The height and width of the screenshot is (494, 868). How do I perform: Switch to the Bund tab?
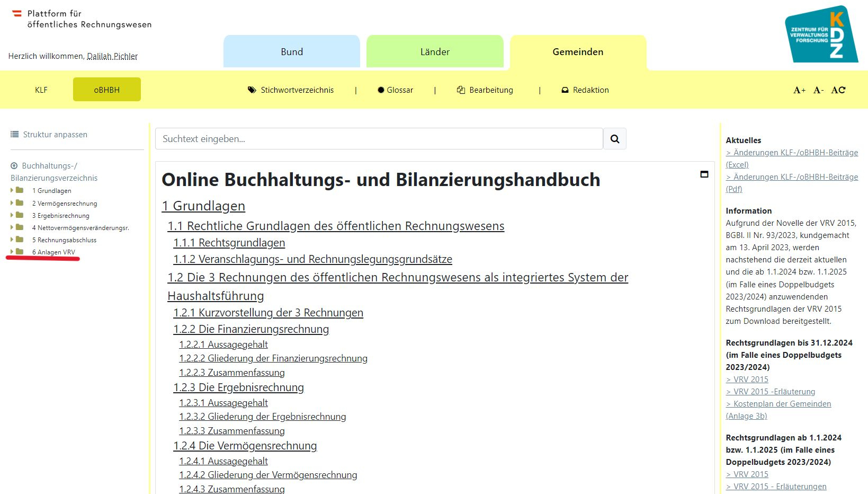292,52
